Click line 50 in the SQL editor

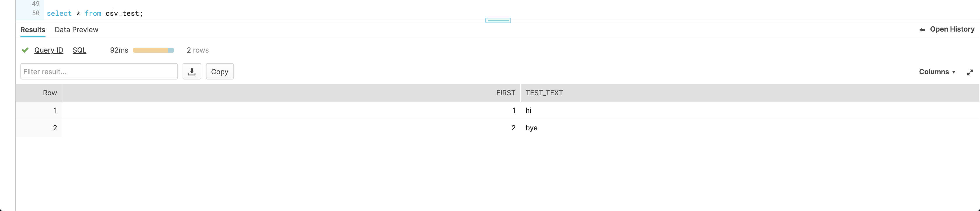click(x=95, y=14)
